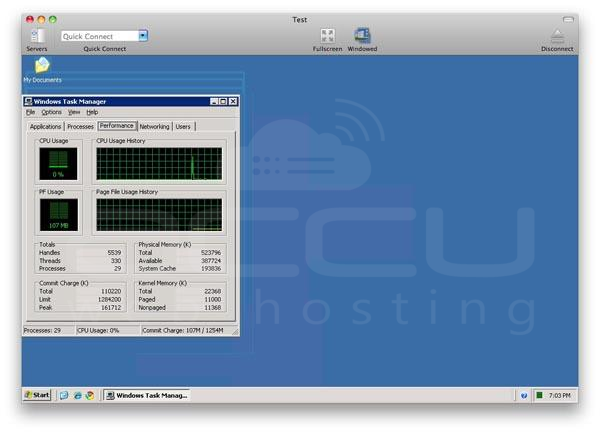Viewport: 600px width, 433px height.
Task: Click Windows Task Manager taskbar button
Action: 147,396
